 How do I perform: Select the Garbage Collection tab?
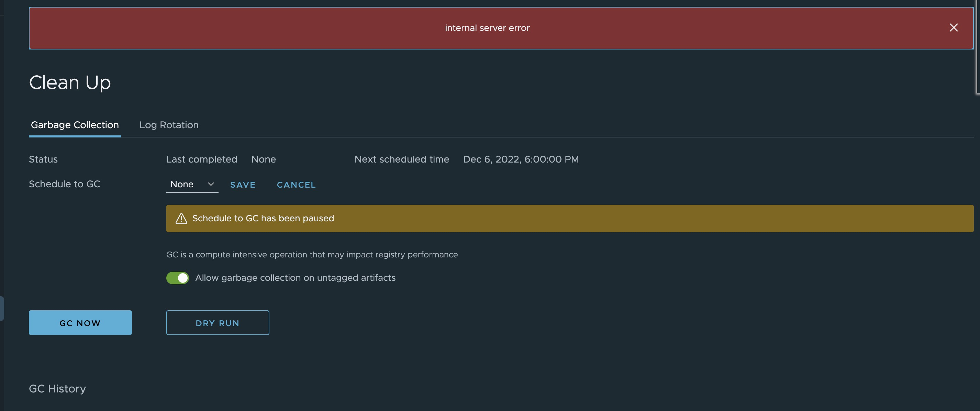click(75, 125)
